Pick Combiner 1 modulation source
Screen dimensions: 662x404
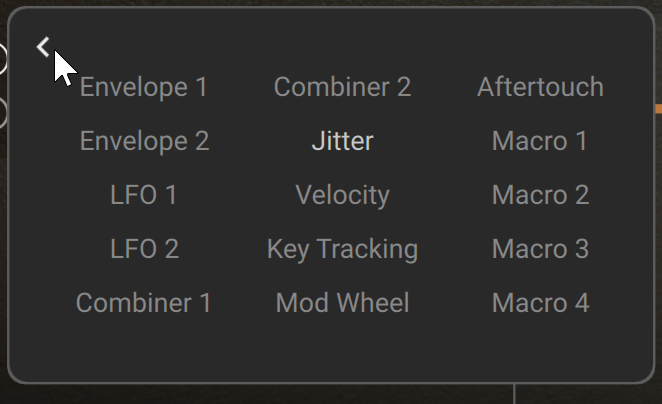pyautogui.click(x=144, y=303)
